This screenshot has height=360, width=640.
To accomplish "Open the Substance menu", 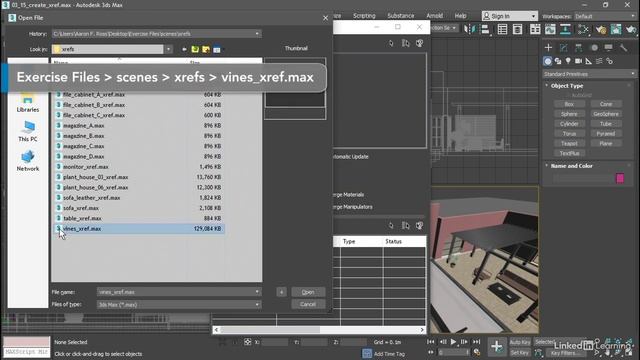I will pyautogui.click(x=400, y=16).
